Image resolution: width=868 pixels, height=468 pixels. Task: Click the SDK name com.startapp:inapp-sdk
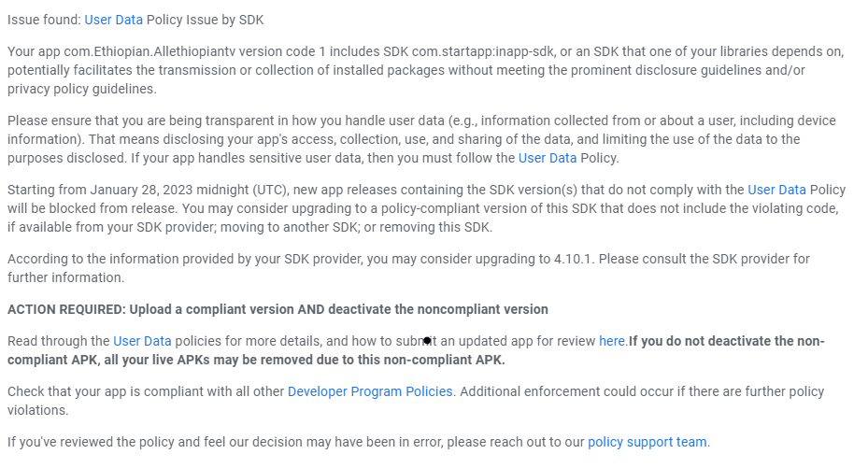482,52
